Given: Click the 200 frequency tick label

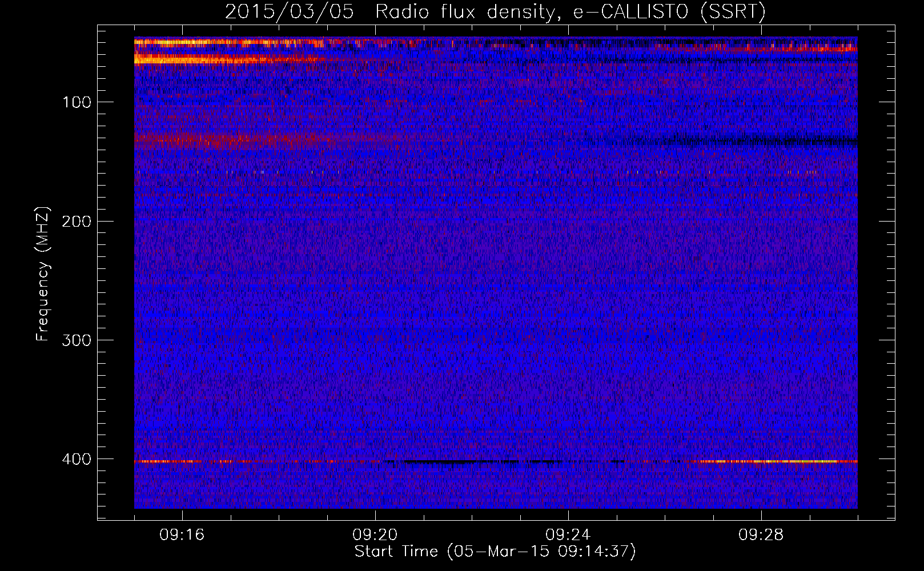Looking at the screenshot, I should click(77, 221).
